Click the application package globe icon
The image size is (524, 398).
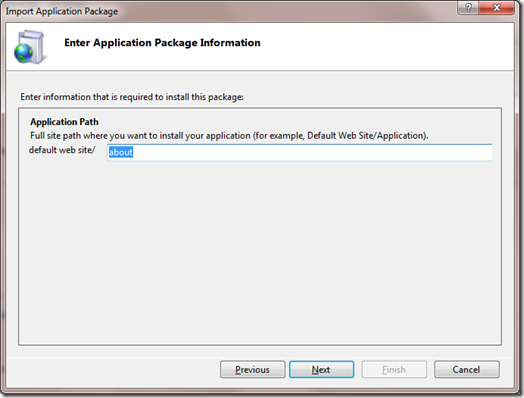coord(29,47)
